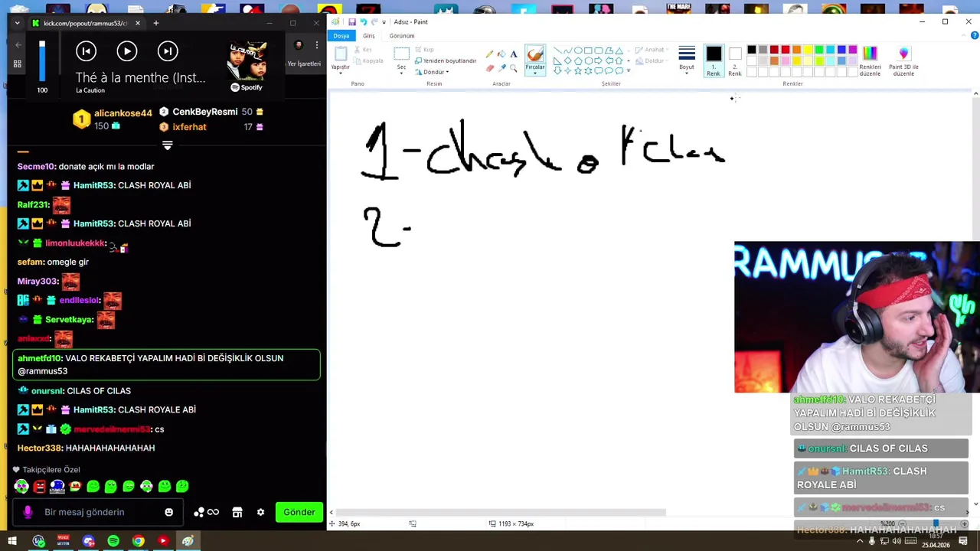Viewport: 980px width, 551px height.
Task: Select 1. Renk color box
Action: pyautogui.click(x=714, y=60)
